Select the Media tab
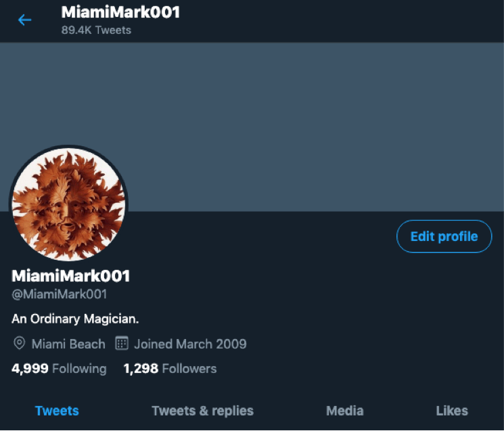The height and width of the screenshot is (431, 504). pyautogui.click(x=345, y=411)
